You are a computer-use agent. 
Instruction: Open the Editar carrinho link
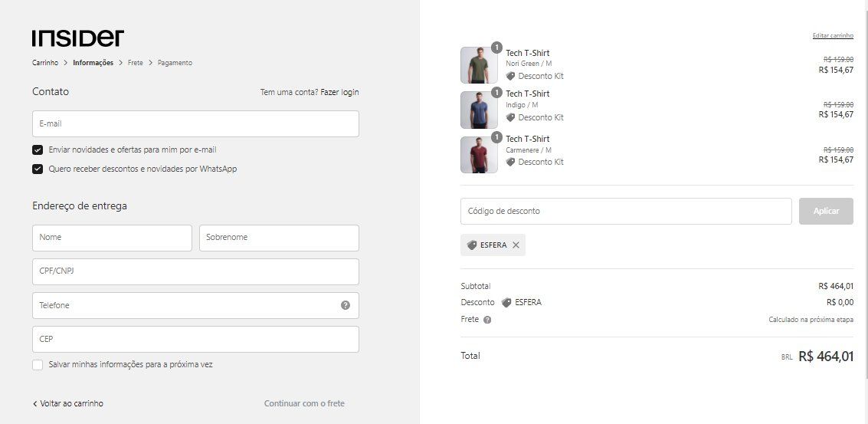pyautogui.click(x=833, y=35)
